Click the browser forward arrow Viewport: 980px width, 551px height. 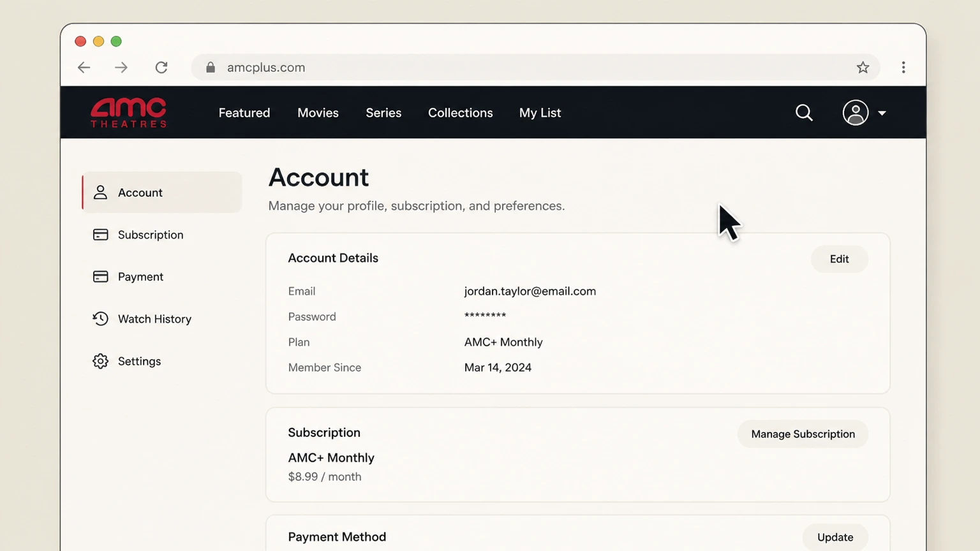pyautogui.click(x=121, y=68)
